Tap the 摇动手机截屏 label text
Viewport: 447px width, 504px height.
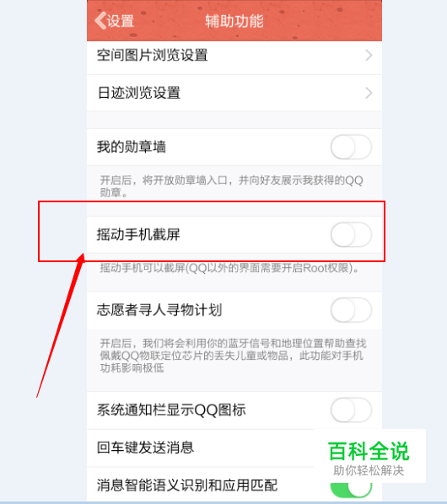(138, 234)
